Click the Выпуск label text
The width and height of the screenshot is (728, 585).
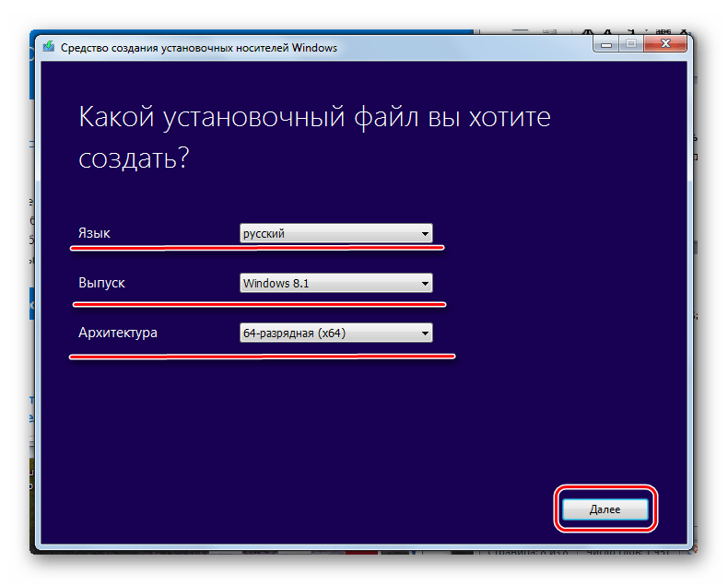click(x=101, y=283)
